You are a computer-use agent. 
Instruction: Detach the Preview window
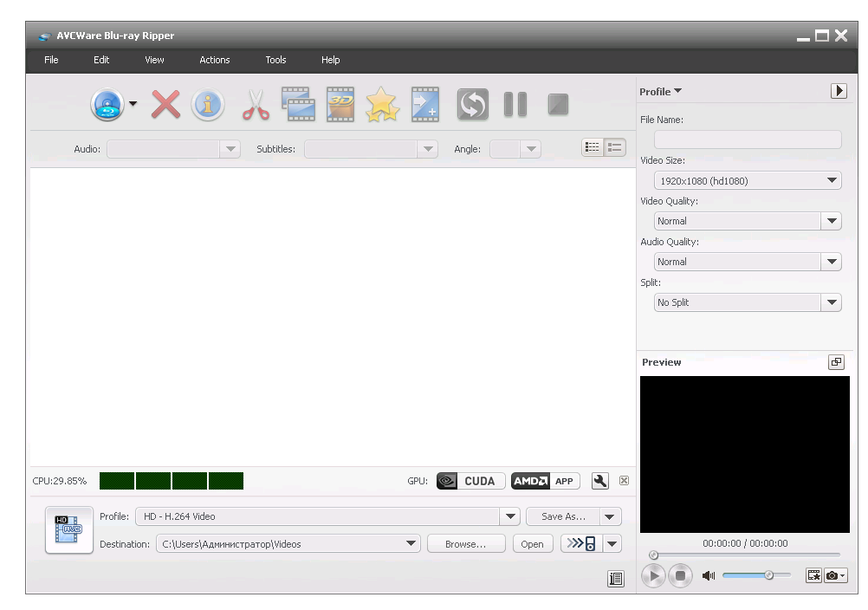836,362
